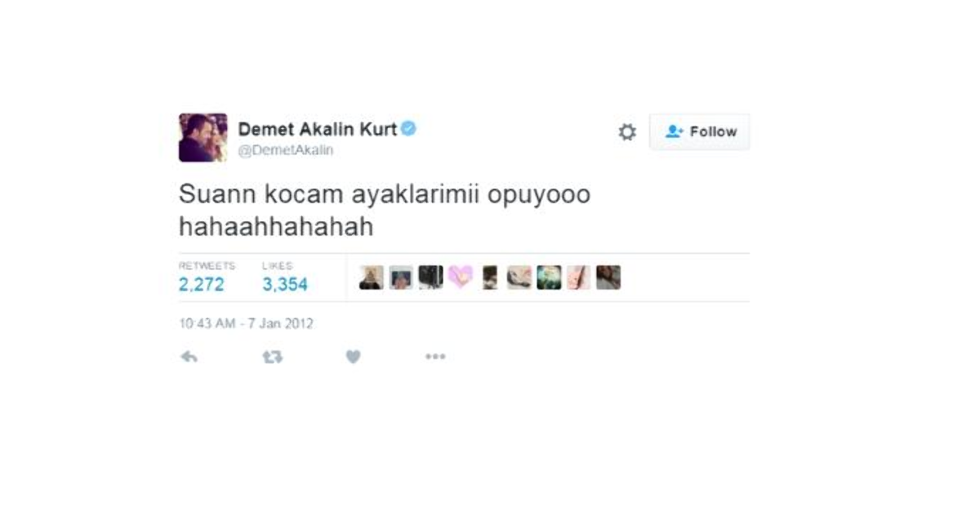The image size is (980, 514).
Task: Open the pink heart liker avatar
Action: (461, 277)
